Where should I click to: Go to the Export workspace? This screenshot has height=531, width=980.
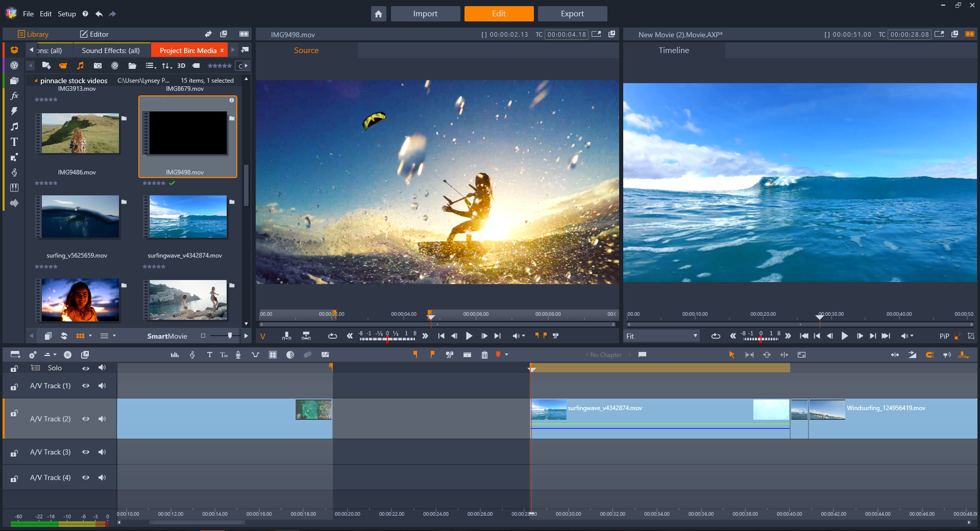point(572,14)
